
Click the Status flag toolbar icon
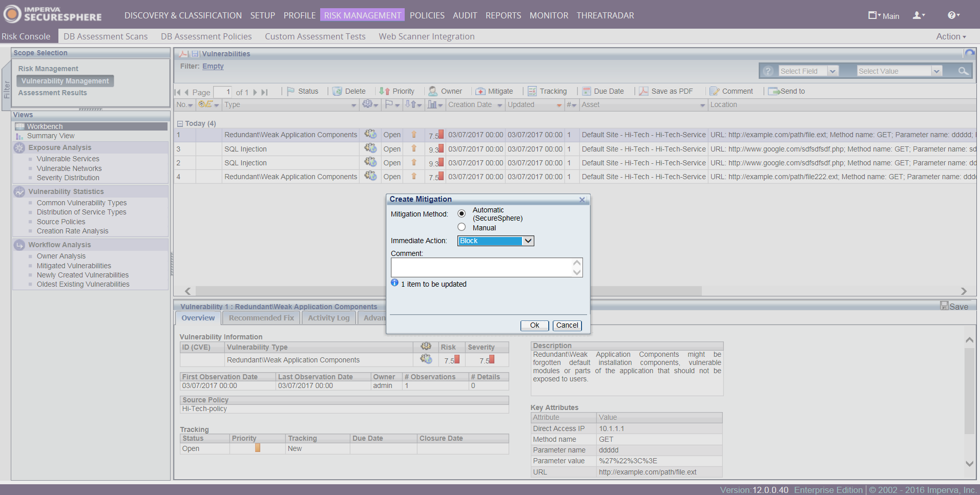pyautogui.click(x=290, y=91)
